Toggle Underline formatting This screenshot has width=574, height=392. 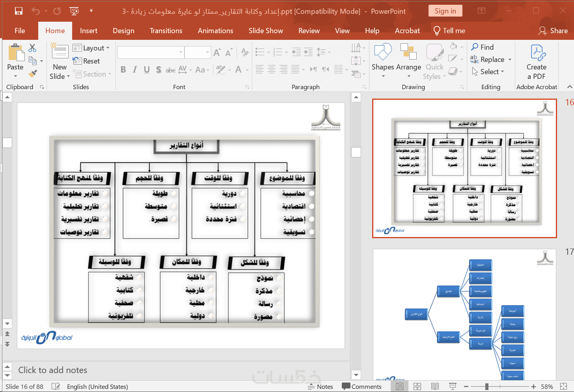147,70
